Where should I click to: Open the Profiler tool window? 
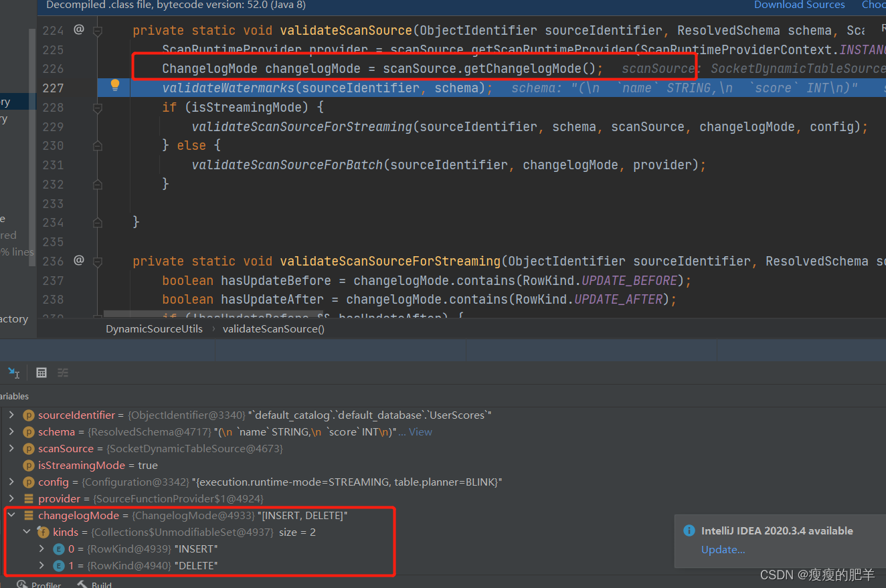(39, 585)
